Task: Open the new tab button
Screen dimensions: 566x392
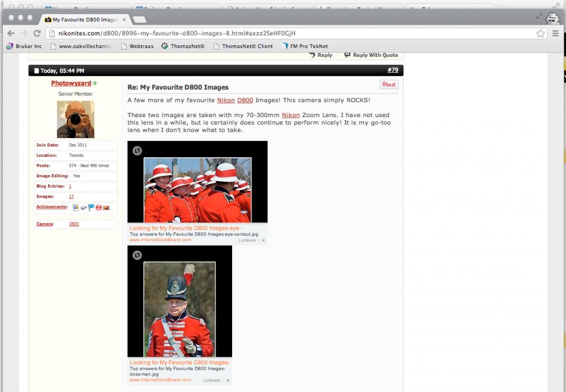Action: click(139, 19)
